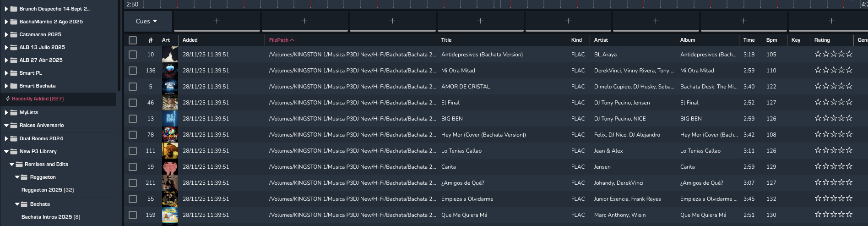The width and height of the screenshot is (868, 226).
Task: Click the Smart Bachata folder icon
Action: click(14, 86)
